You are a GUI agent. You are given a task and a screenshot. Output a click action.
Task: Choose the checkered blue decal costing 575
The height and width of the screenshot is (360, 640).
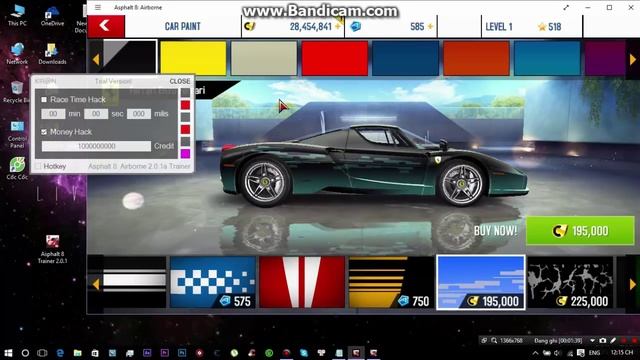tap(213, 282)
